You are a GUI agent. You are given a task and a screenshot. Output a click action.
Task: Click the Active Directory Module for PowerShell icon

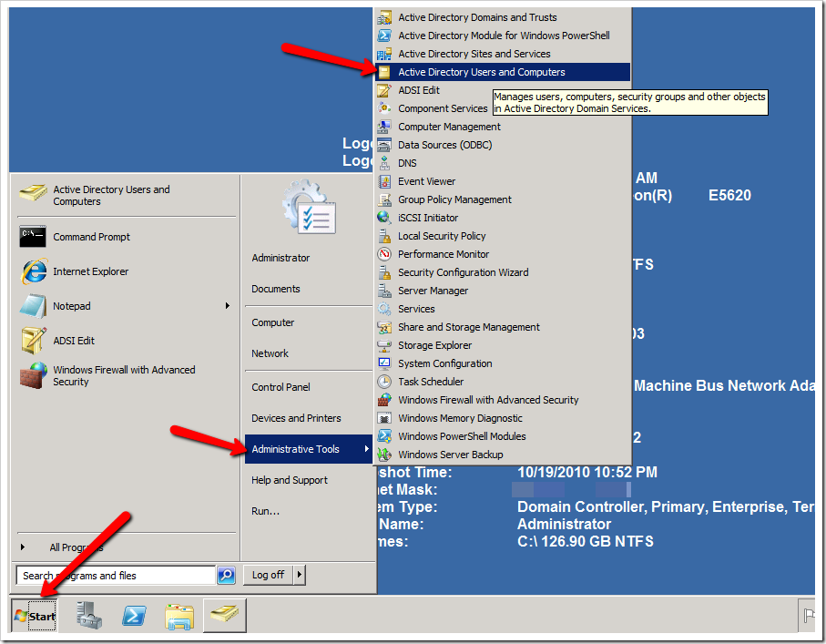[384, 36]
